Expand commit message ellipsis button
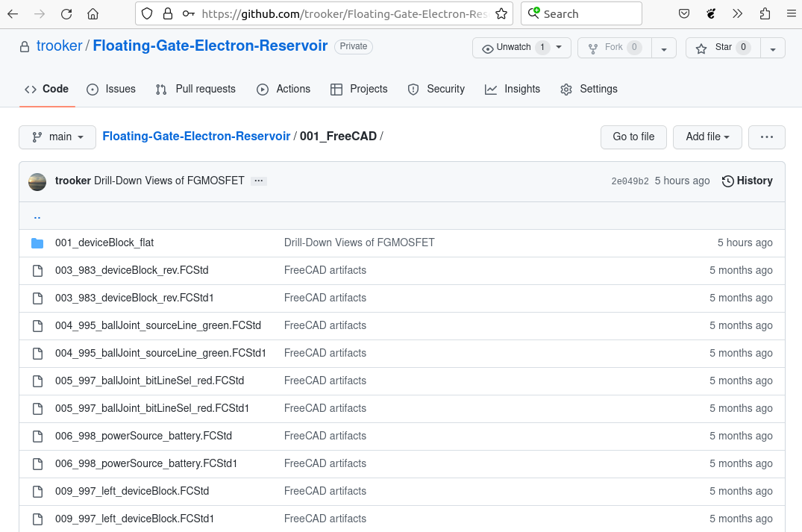The width and height of the screenshot is (802, 532). [259, 181]
